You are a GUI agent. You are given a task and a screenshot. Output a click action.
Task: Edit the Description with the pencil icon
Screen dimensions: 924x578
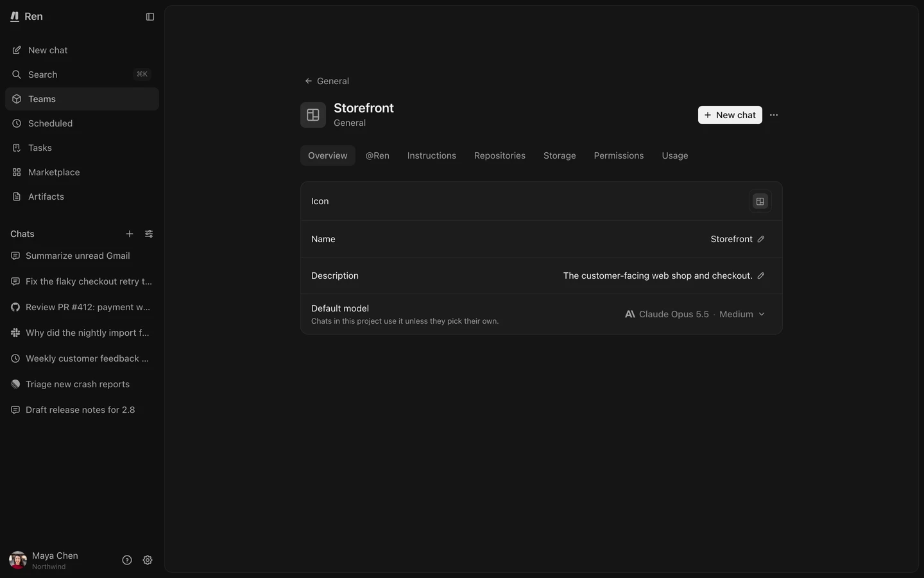[x=761, y=276]
